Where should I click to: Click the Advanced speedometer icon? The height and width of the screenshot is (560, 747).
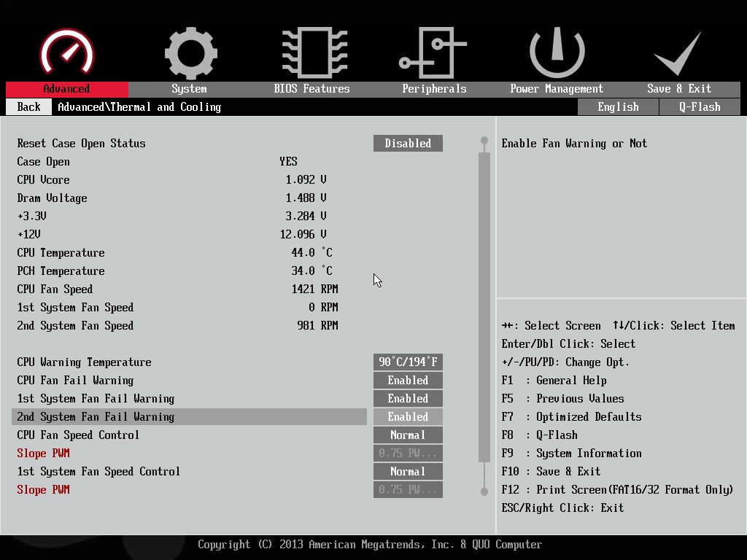(66, 52)
